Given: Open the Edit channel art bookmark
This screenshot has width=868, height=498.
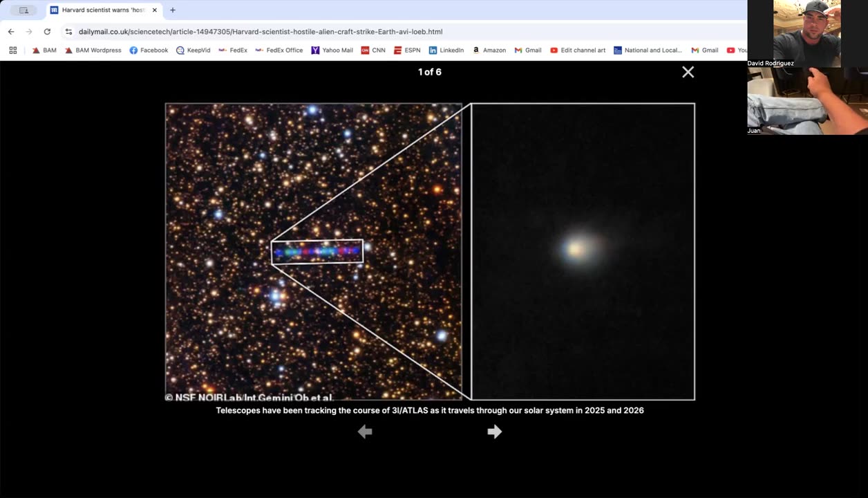Looking at the screenshot, I should tap(578, 50).
